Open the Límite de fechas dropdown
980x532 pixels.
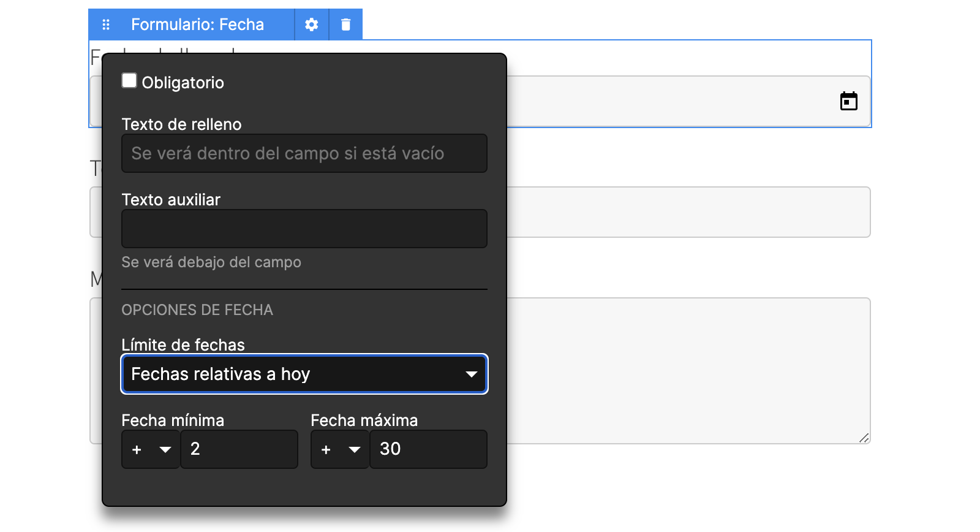[304, 374]
